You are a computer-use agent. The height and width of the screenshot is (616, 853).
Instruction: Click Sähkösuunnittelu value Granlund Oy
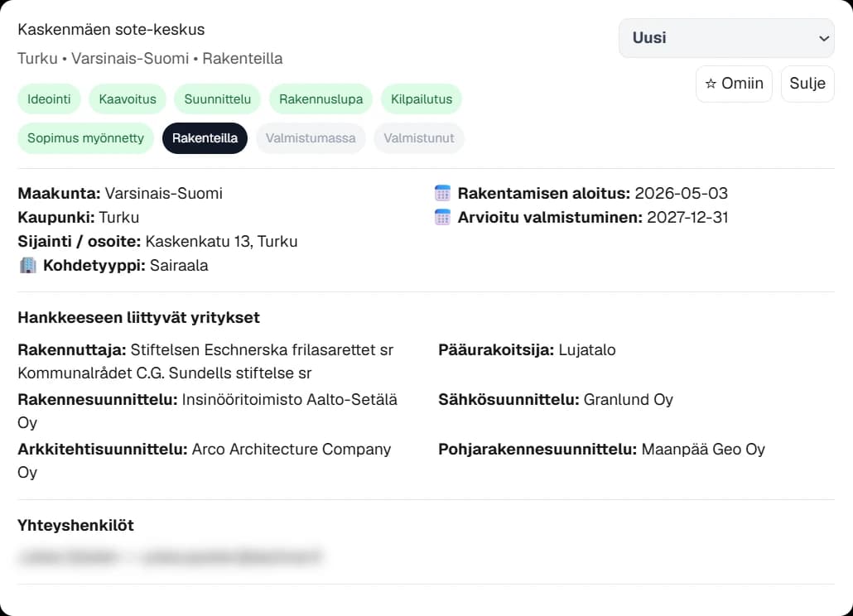pos(629,400)
